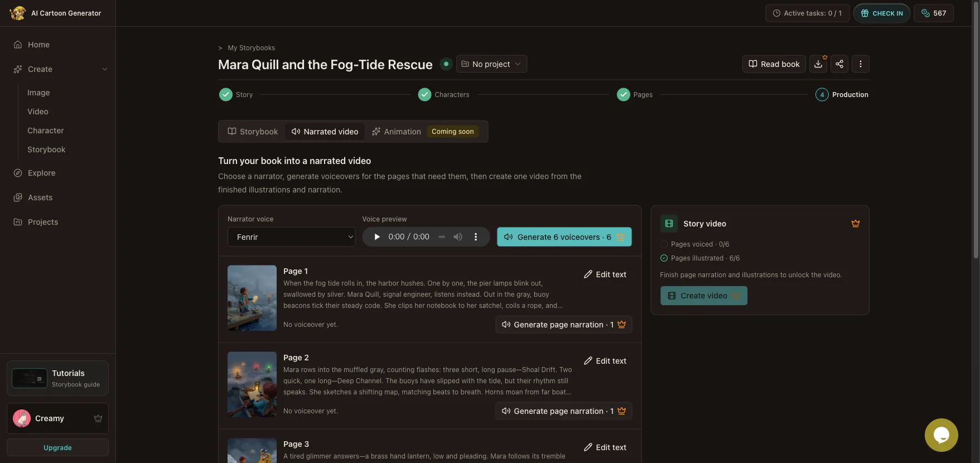980x463 pixels.
Task: Go to the completed Story step
Action: click(x=236, y=95)
